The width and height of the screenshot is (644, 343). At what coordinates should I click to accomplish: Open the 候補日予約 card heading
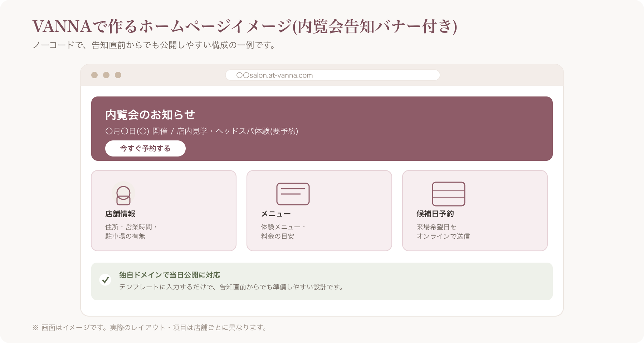(x=435, y=214)
